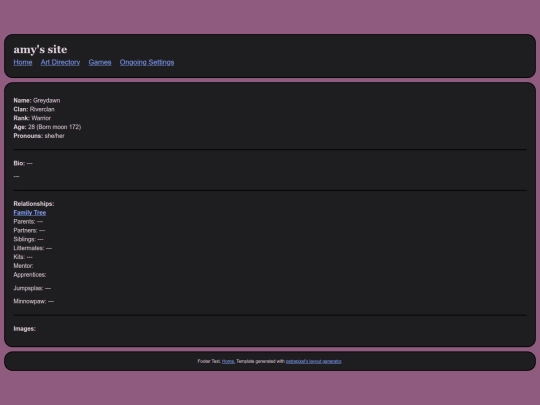Click the Kits: entry
This screenshot has width=540, height=405.
coord(23,257)
